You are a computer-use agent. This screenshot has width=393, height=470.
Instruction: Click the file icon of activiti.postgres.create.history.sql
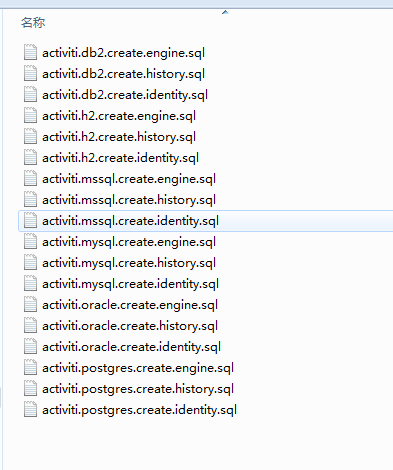tap(30, 389)
